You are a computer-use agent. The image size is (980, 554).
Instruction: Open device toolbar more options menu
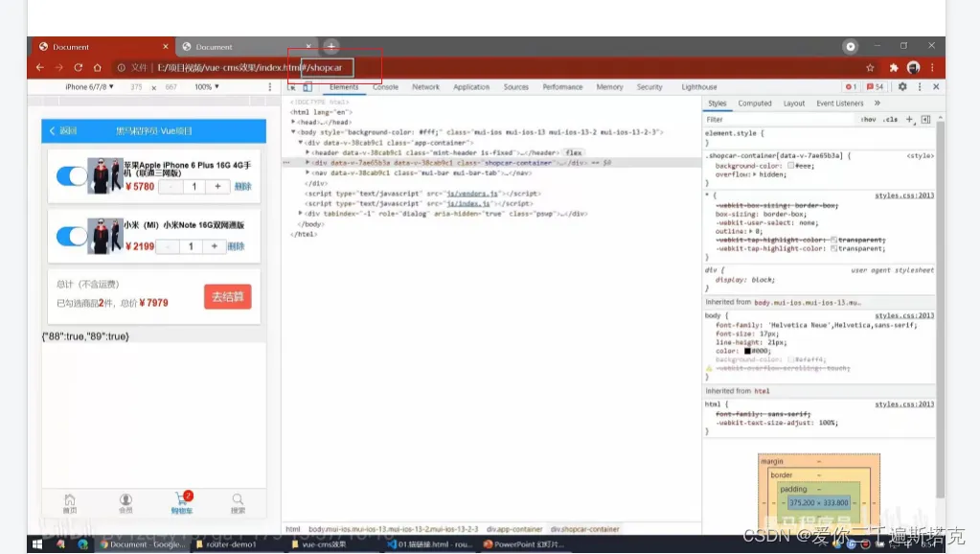(x=270, y=87)
